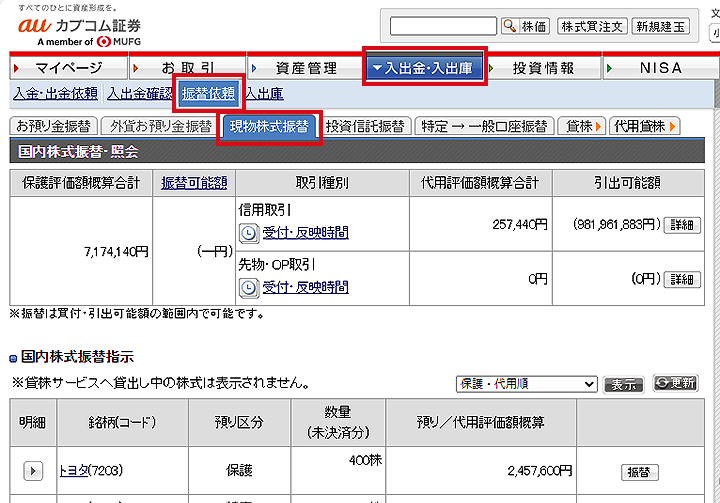The height and width of the screenshot is (503, 720).
Task: Switch to お預り金振替 tab
Action: point(53,126)
